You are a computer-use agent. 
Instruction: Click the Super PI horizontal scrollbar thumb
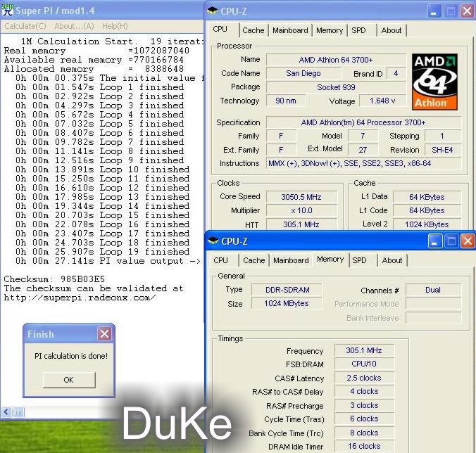click(18, 412)
